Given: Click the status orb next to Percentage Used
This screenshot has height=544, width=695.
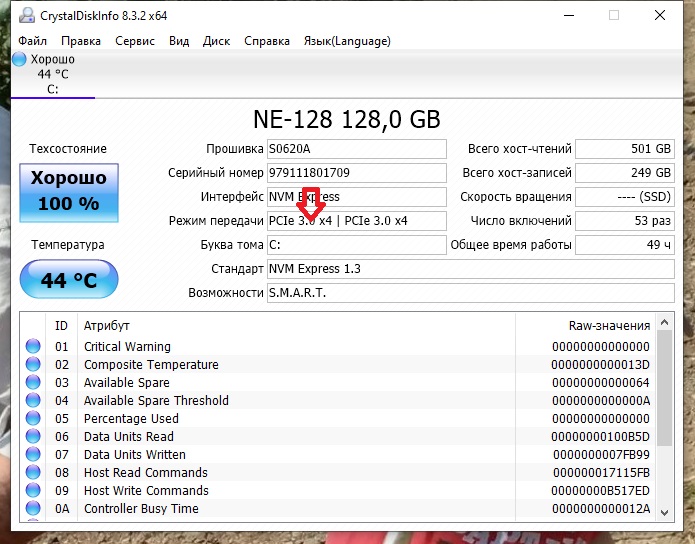Looking at the screenshot, I should coord(33,419).
